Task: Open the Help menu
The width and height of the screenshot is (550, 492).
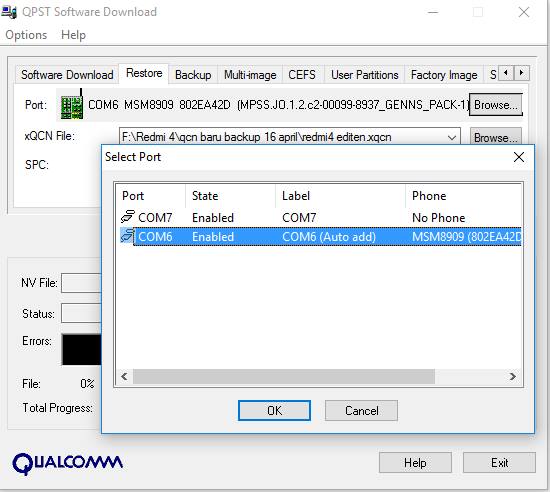Action: point(73,35)
